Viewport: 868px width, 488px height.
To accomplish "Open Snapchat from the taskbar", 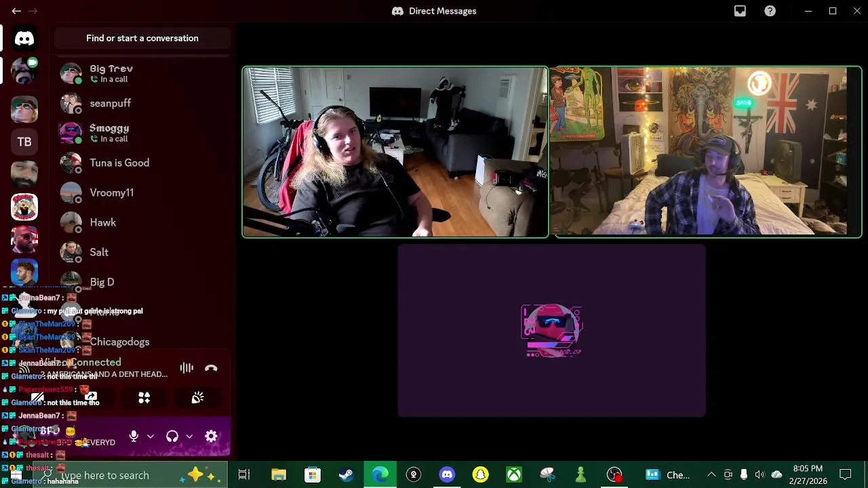I will pos(480,475).
